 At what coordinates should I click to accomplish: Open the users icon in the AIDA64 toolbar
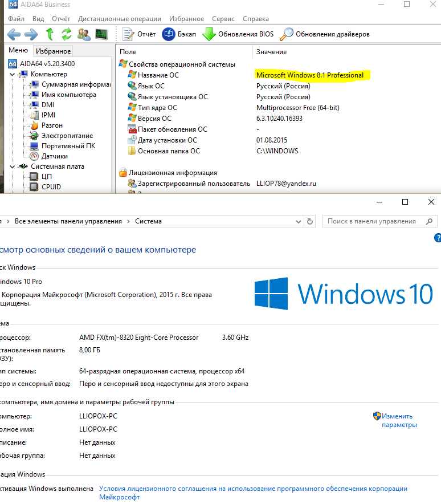click(84, 34)
